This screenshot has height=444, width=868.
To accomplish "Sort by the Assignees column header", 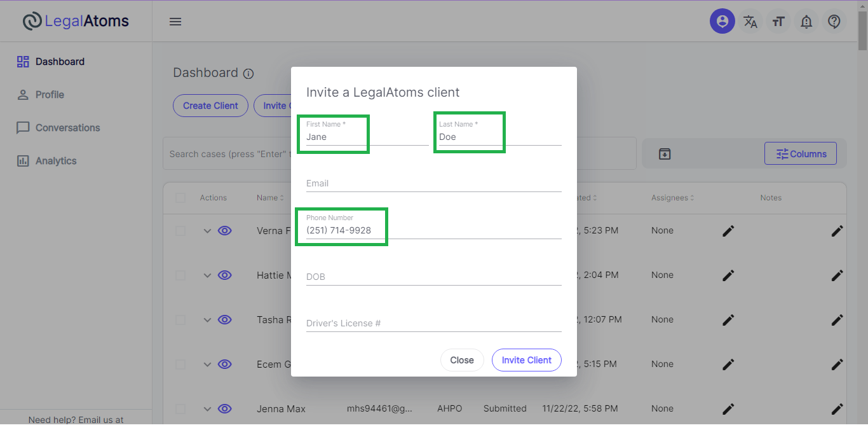I will 672,198.
